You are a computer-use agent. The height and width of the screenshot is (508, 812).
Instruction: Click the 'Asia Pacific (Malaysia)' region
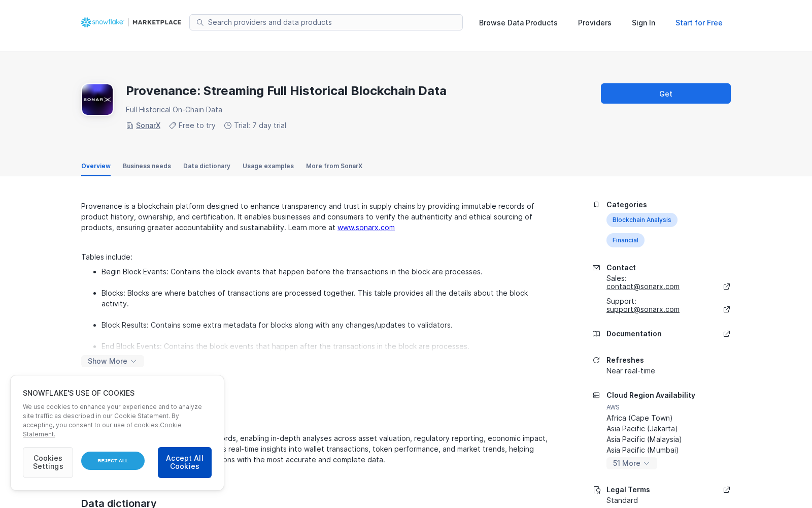[x=644, y=439]
